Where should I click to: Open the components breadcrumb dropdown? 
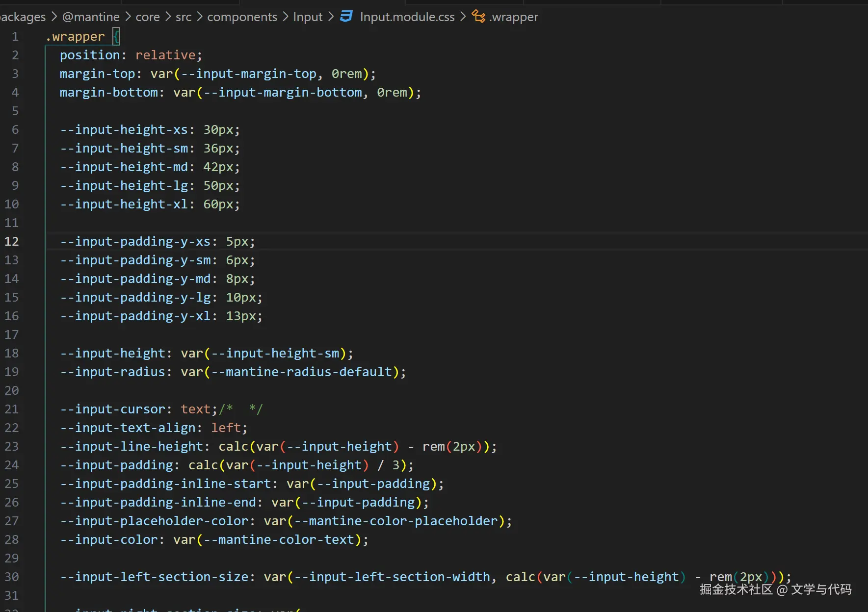click(242, 17)
